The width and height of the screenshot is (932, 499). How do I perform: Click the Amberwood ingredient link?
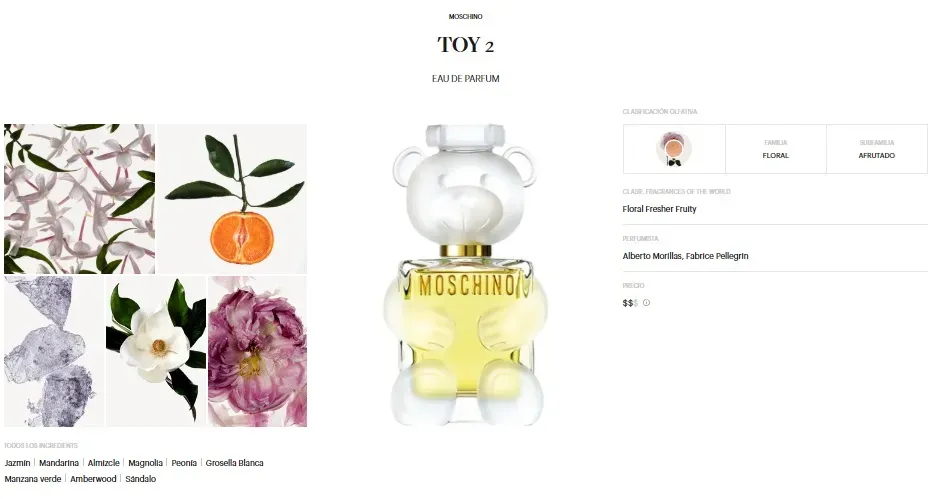pos(93,479)
